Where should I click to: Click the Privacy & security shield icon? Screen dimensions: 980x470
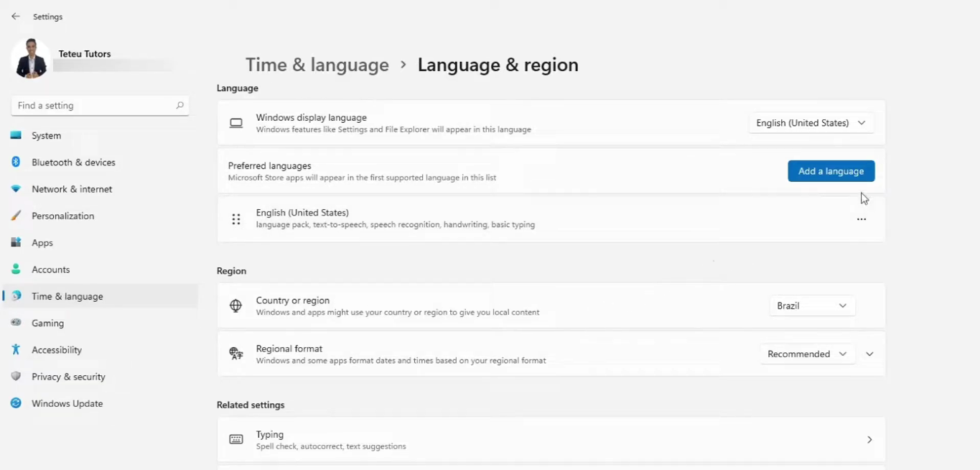click(x=16, y=377)
